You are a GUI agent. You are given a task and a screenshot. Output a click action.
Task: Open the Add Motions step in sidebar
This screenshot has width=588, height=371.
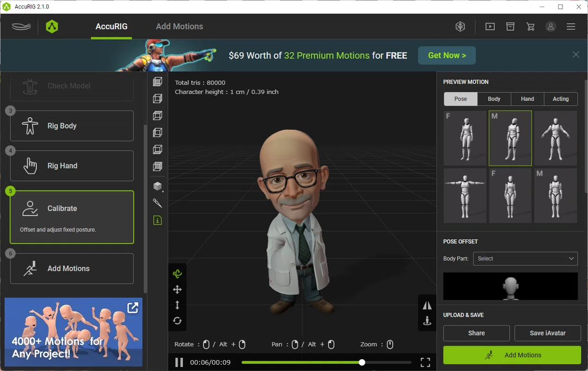click(x=72, y=268)
